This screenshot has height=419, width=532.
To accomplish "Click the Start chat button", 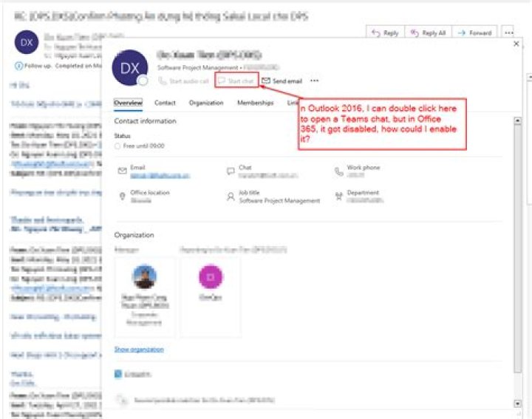I will 236,81.
